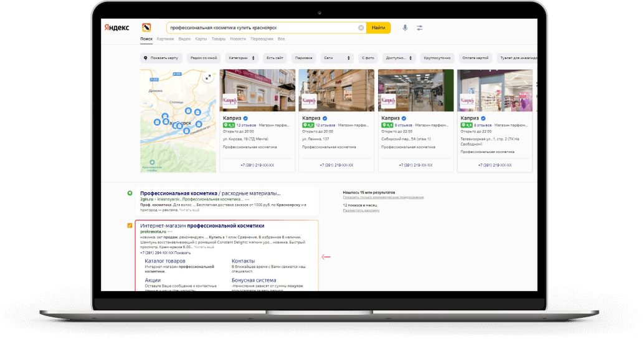
Task: Toggle the "Рядом со мной" filter
Action: click(x=204, y=58)
